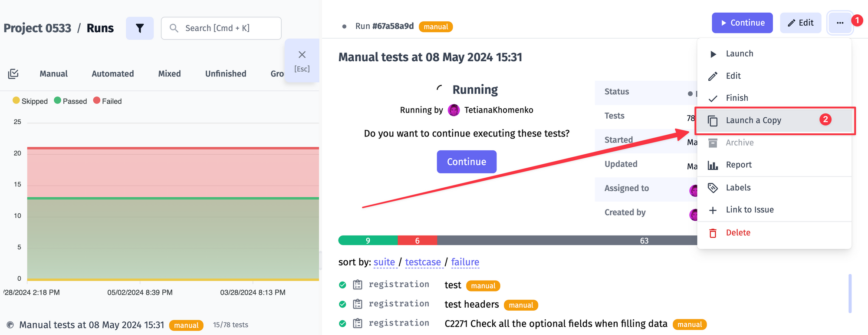868x335 pixels.
Task: Click the clipboard icon beside 'C2271 Check all'
Action: pos(358,323)
